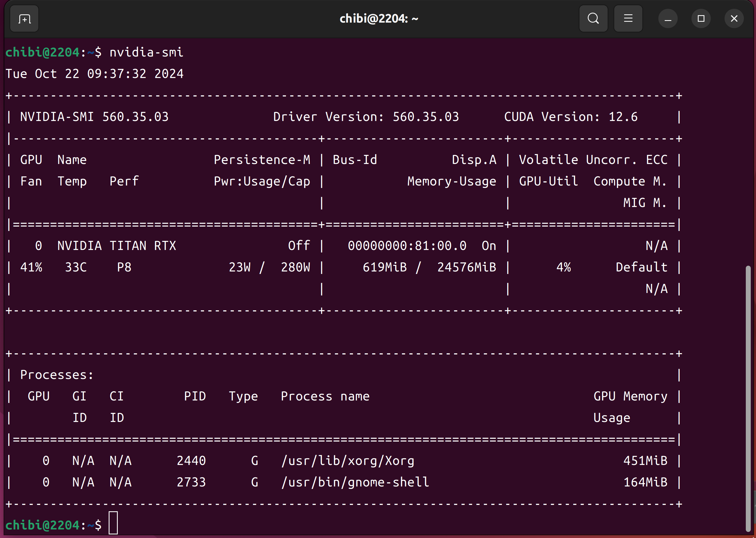Click the terminal vertical scrollbar
756x538 pixels.
click(x=748, y=397)
